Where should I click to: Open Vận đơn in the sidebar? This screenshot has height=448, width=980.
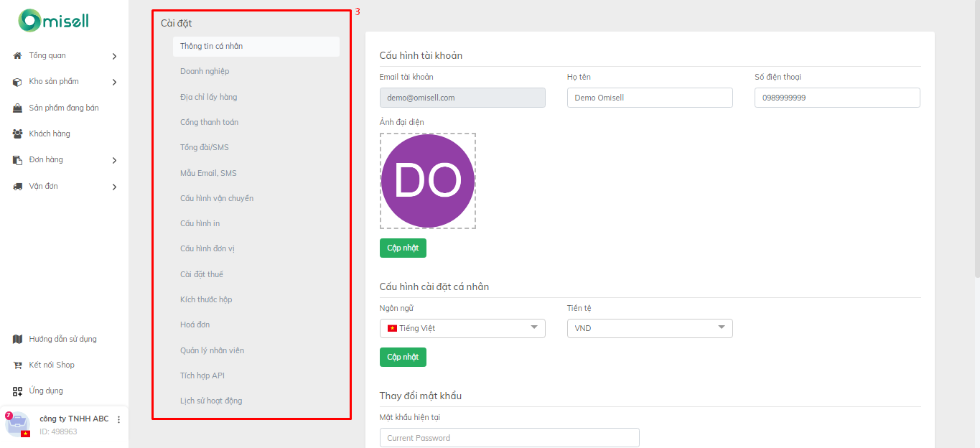point(43,186)
